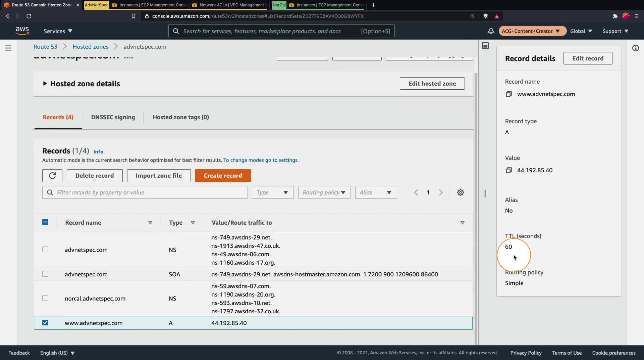Switch to the DNSSEC signing tab
This screenshot has height=360, width=644.
tap(113, 117)
